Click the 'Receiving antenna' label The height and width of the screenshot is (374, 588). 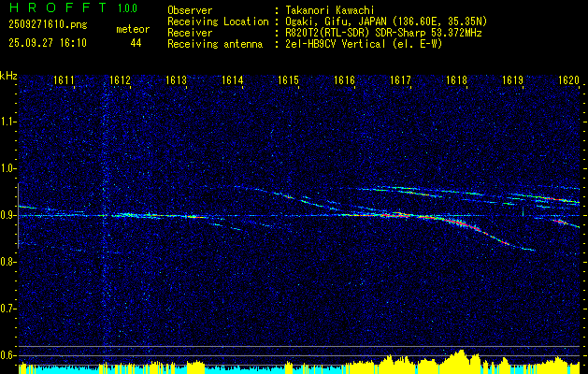click(x=215, y=44)
